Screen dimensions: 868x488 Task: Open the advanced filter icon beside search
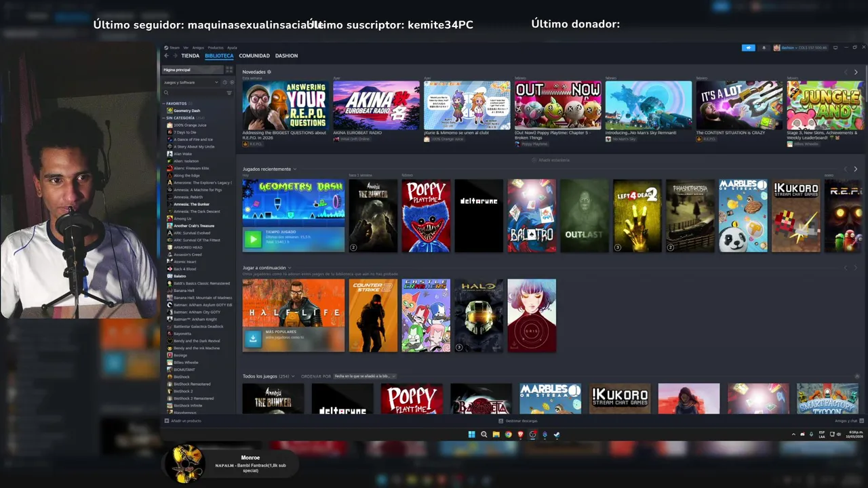coord(229,93)
